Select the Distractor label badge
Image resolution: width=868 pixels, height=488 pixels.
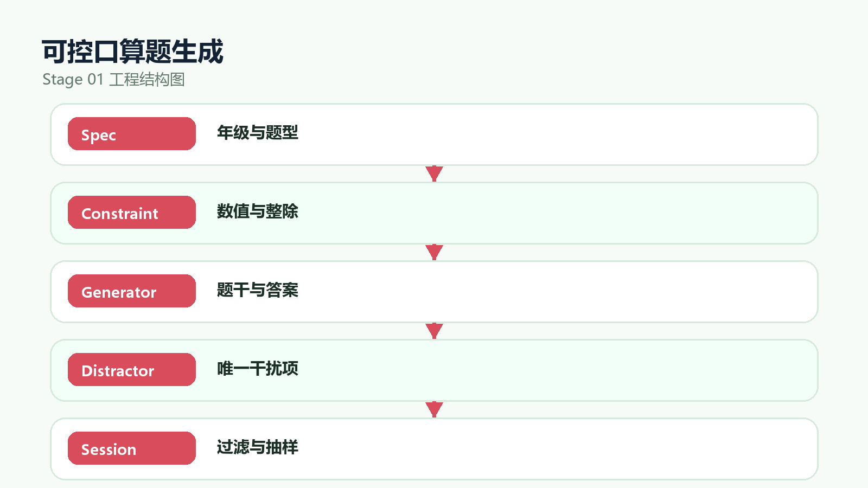(x=132, y=370)
